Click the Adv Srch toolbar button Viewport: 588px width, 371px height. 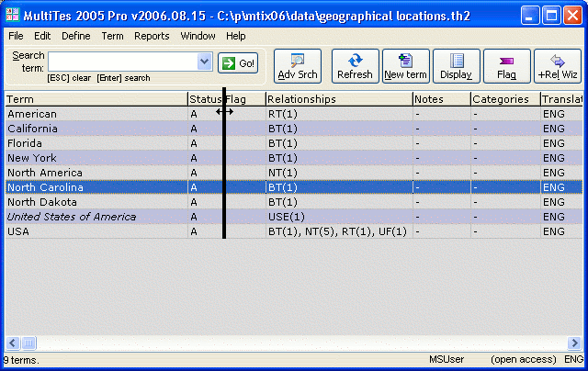click(298, 66)
